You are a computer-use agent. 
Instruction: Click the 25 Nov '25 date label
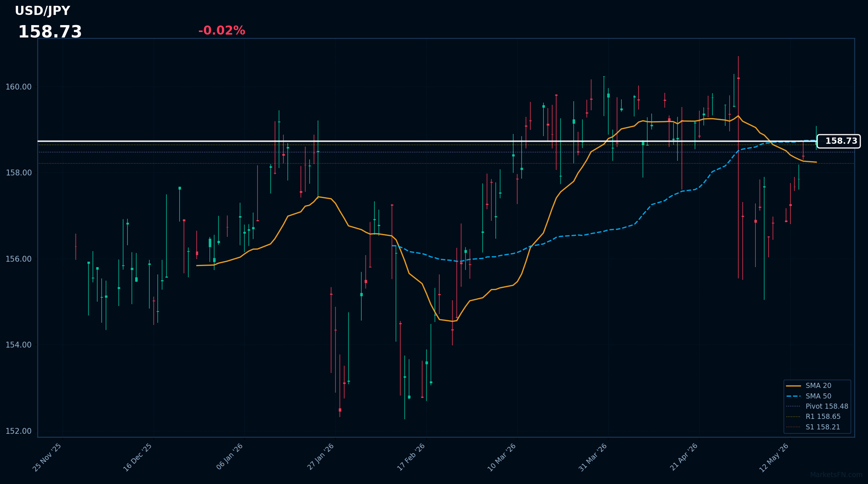(x=47, y=457)
